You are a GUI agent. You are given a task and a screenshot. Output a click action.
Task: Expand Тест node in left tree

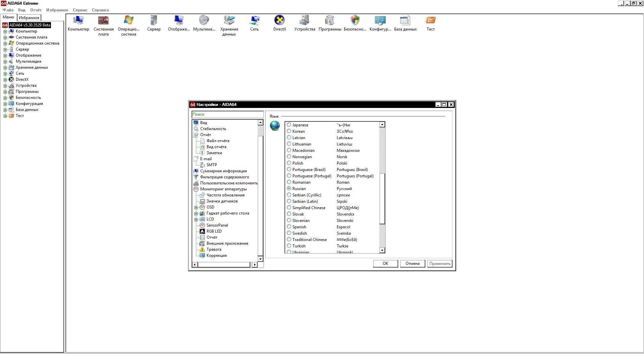tap(5, 116)
